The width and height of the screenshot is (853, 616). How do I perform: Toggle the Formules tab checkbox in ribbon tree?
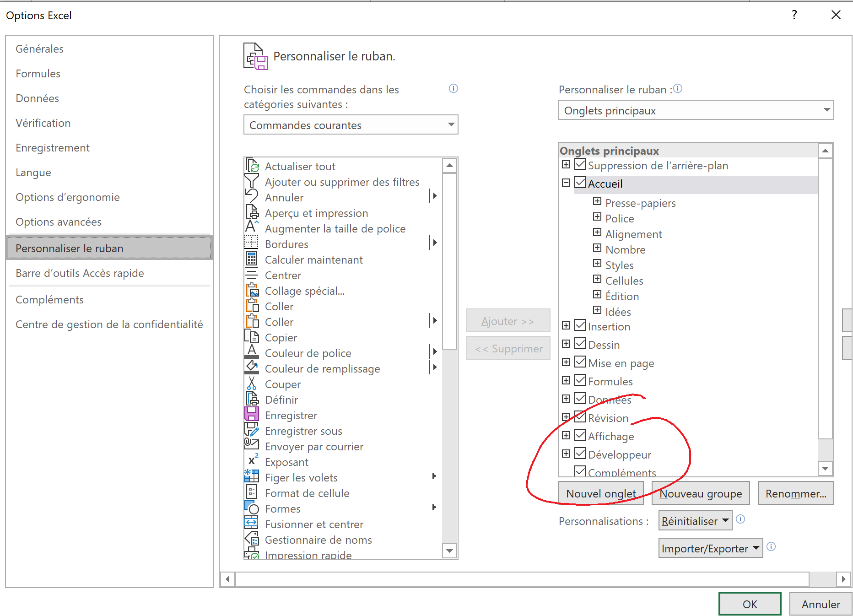point(580,380)
